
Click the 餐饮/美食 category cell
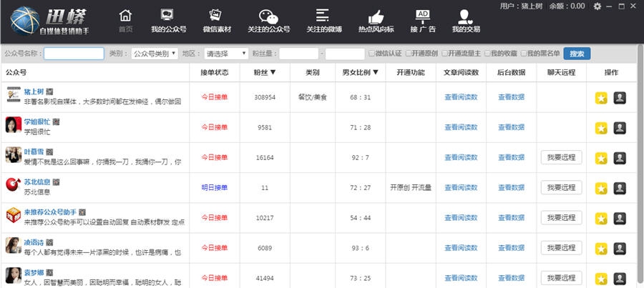(x=313, y=97)
